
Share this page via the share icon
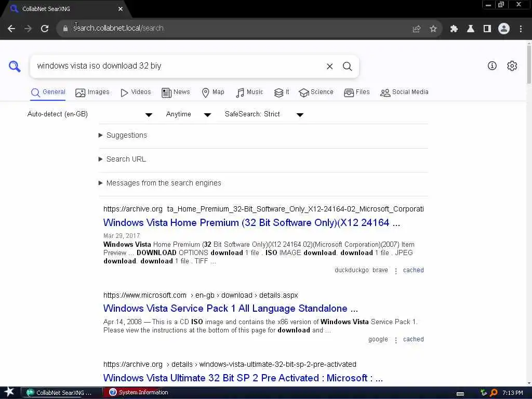[x=416, y=29]
